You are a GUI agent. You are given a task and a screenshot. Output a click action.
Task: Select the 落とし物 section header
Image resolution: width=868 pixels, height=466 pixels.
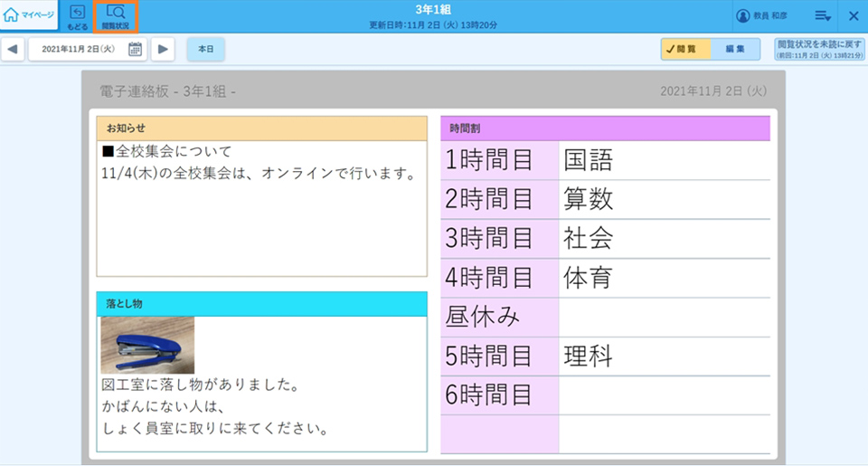click(x=261, y=304)
